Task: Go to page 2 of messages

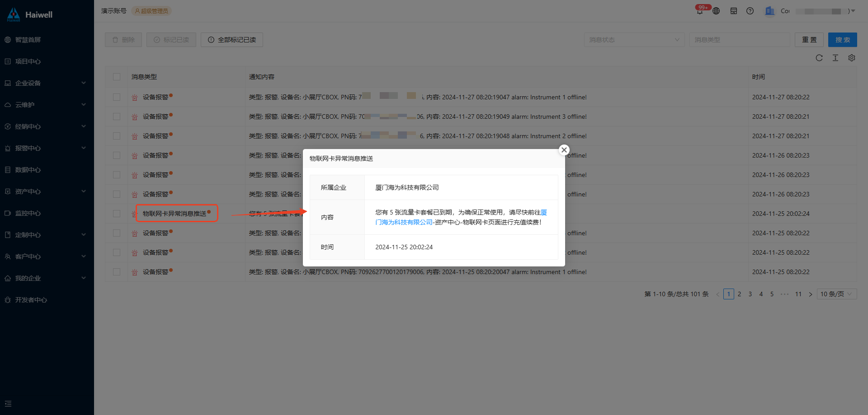Action: tap(740, 294)
